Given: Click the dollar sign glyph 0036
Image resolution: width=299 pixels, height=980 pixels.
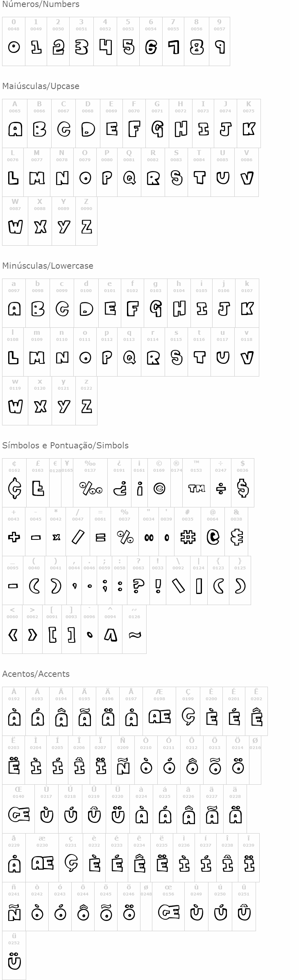Looking at the screenshot, I should pos(242,483).
